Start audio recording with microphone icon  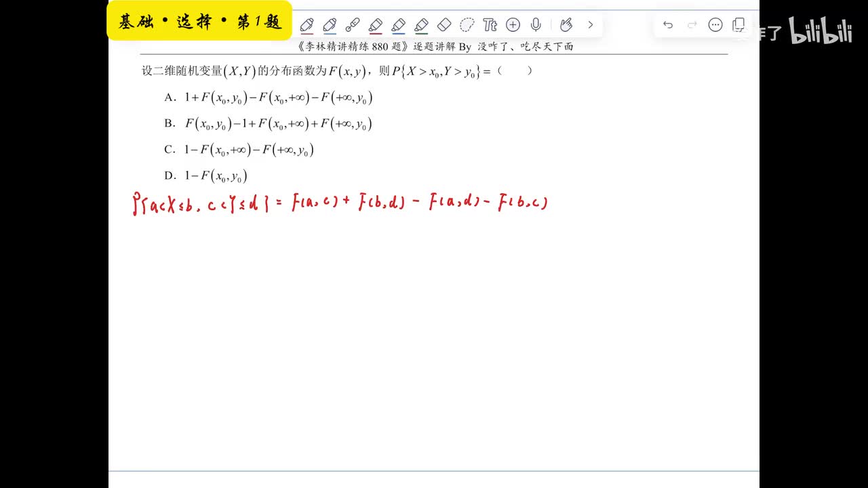point(536,25)
